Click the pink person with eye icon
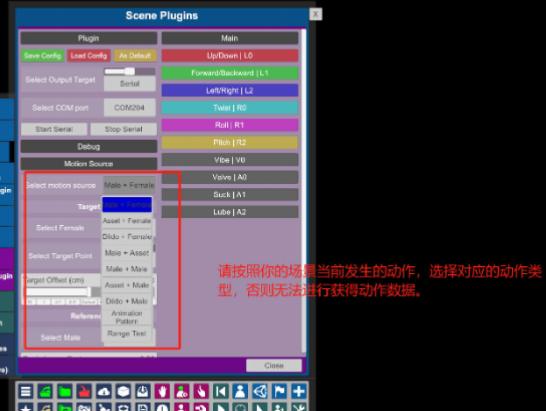546x411 pixels. click(182, 391)
